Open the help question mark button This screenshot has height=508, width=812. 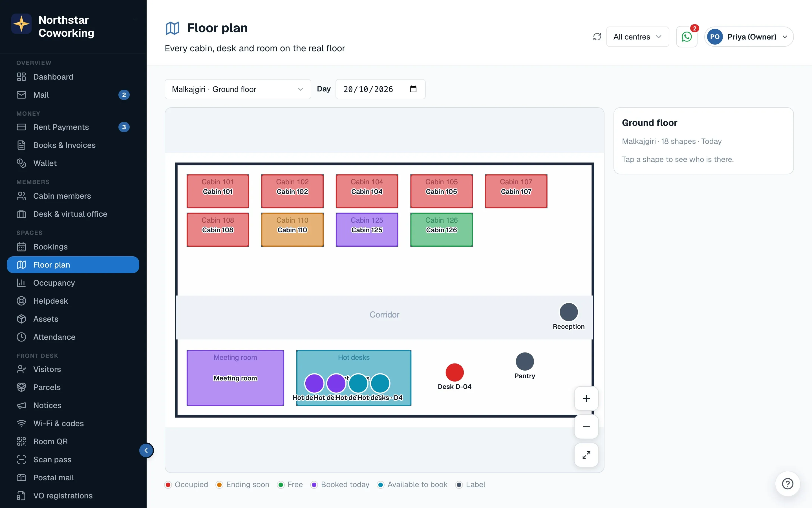[x=787, y=484]
